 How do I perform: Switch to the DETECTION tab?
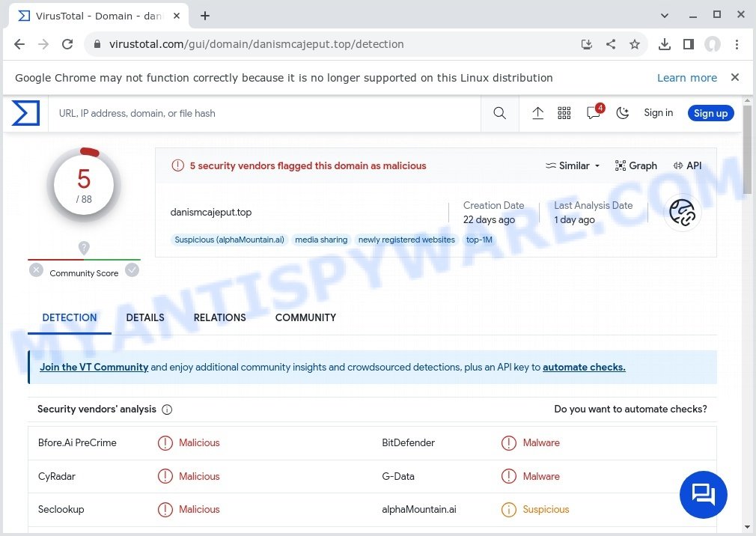point(70,317)
